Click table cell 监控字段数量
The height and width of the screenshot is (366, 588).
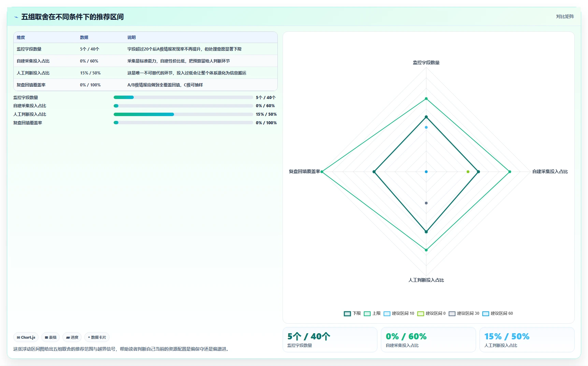(29, 49)
